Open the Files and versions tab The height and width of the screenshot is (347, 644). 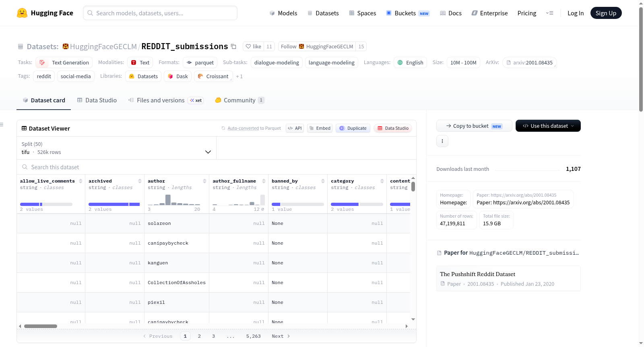165,100
